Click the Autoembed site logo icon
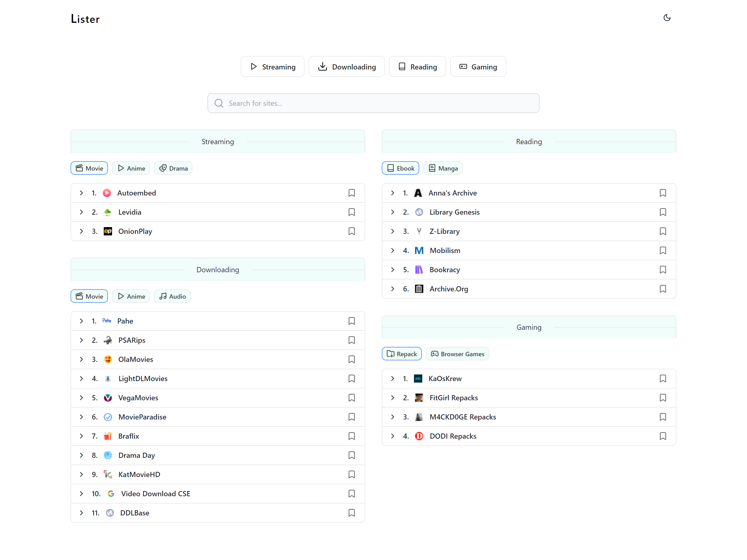This screenshot has width=747, height=560. 107,193
